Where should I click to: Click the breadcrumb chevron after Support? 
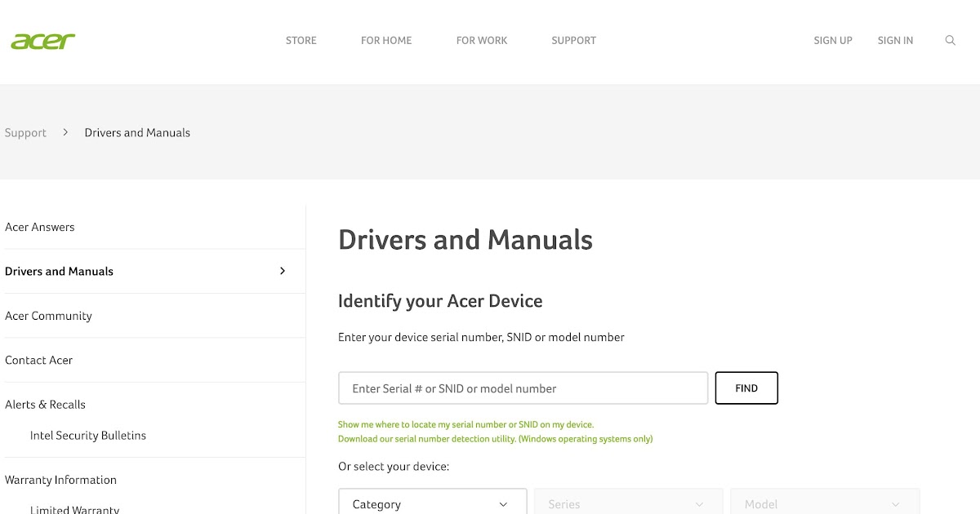(65, 132)
